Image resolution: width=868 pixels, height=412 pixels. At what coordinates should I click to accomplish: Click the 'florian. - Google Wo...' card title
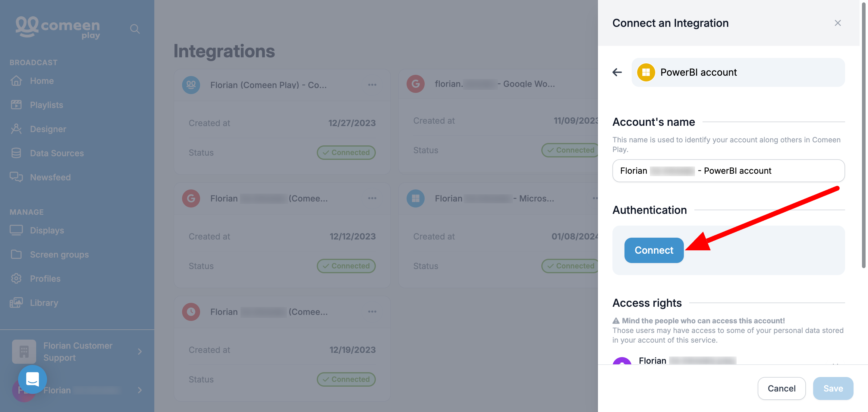[x=495, y=84]
